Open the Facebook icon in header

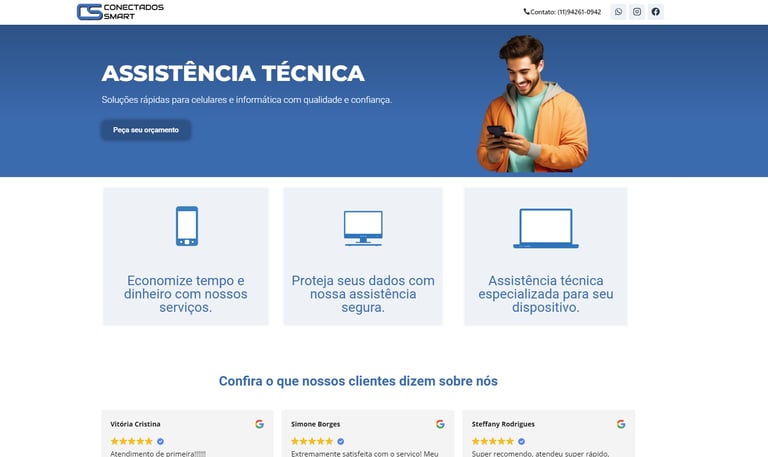tap(655, 12)
